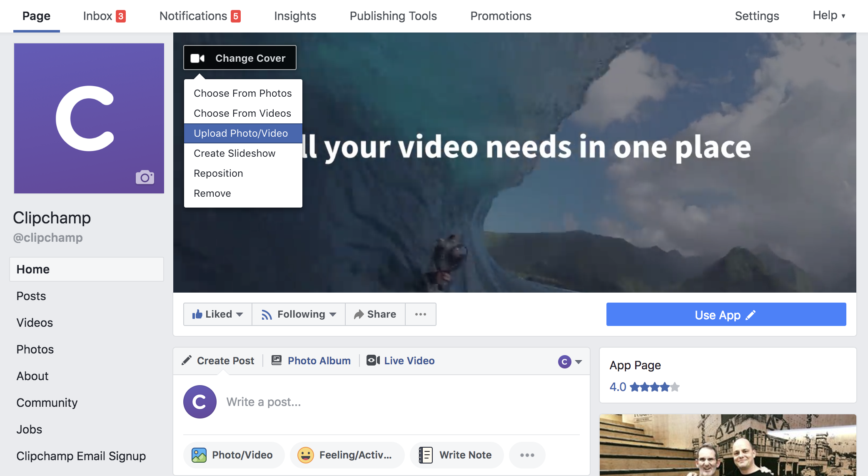Select Choose From Videos option

(242, 113)
